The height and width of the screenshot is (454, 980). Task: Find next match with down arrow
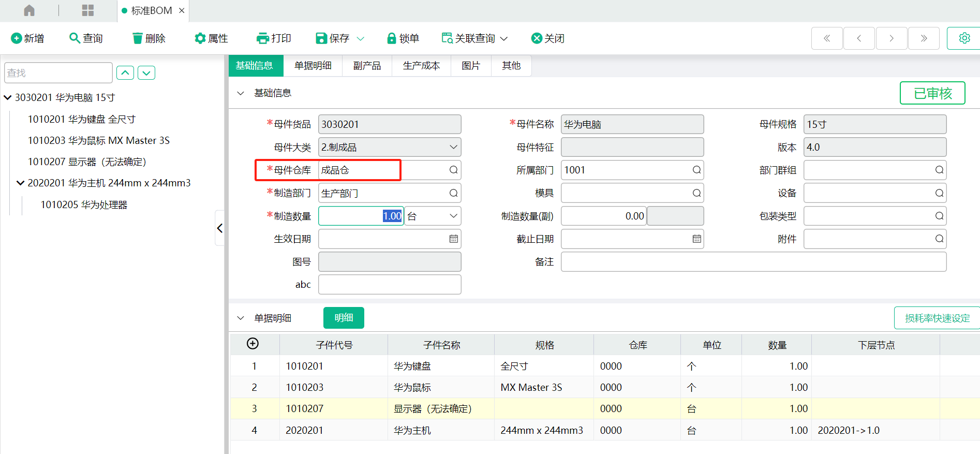point(146,73)
